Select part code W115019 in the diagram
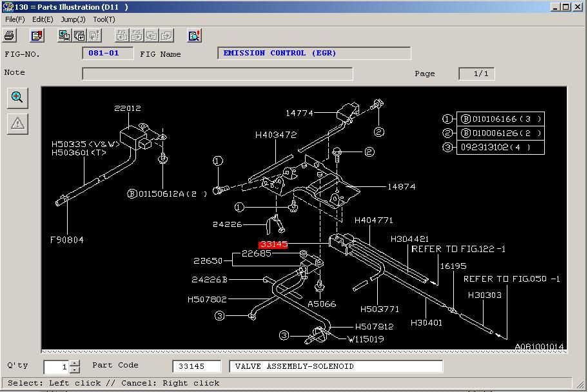 (366, 339)
